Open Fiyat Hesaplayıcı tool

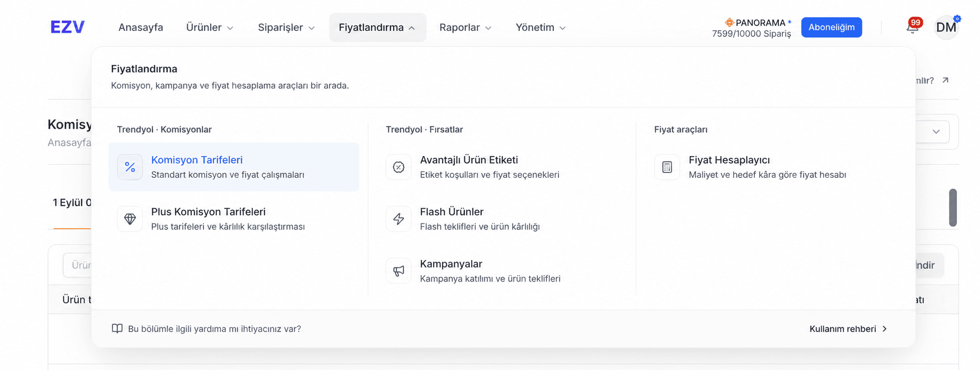(771, 167)
